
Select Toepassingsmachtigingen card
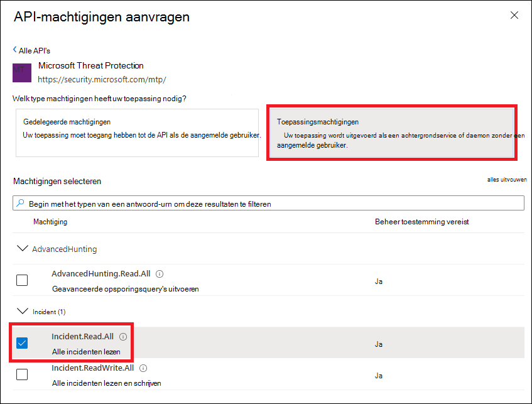[392, 133]
